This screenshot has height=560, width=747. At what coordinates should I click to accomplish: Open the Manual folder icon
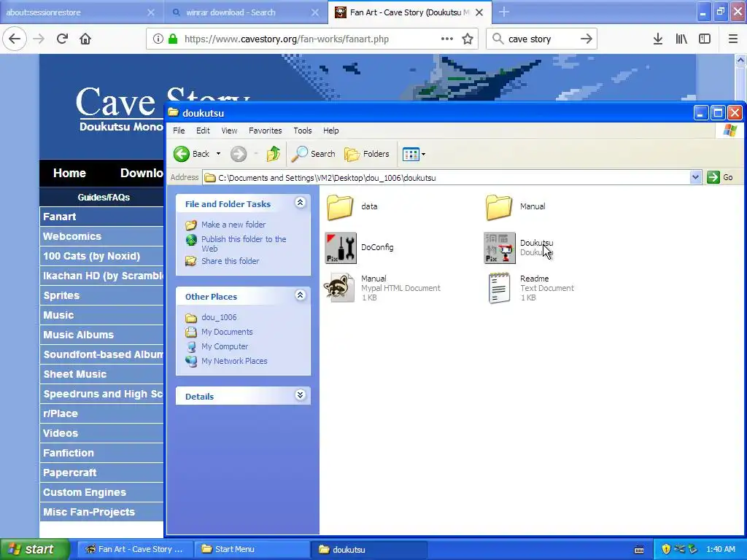tap(499, 206)
